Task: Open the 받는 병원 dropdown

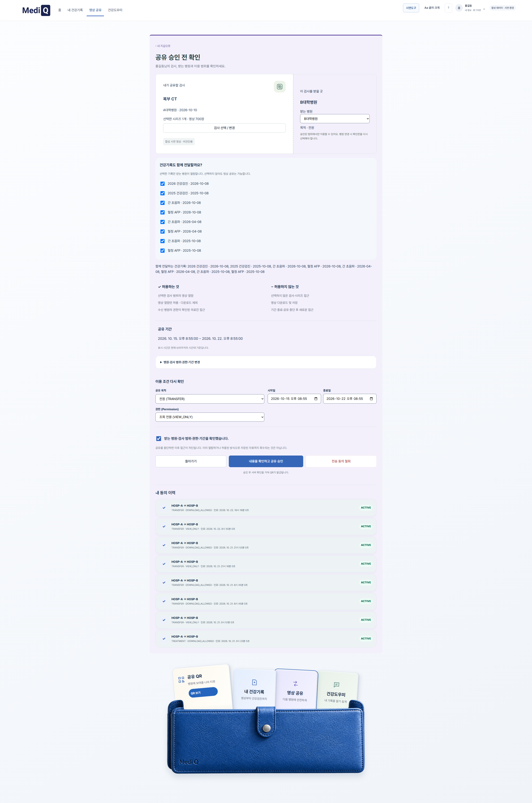Action: (x=335, y=119)
